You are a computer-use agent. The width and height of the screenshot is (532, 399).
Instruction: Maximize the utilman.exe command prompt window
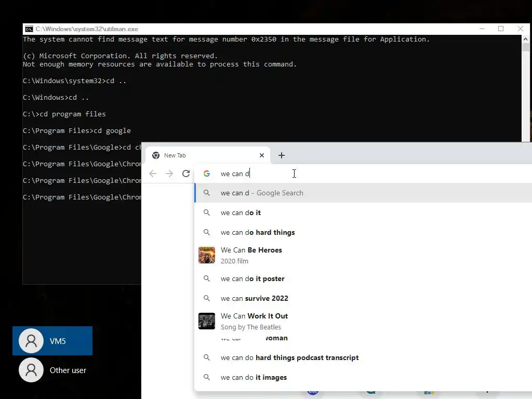501,29
